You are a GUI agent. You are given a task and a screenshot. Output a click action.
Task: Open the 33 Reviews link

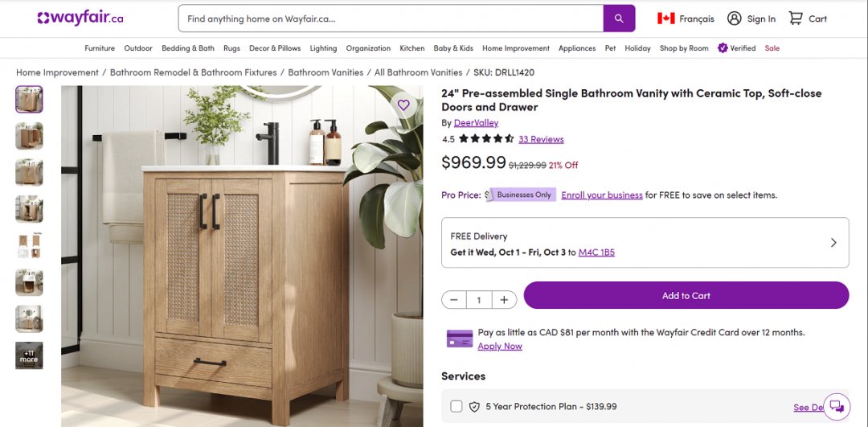pyautogui.click(x=541, y=139)
